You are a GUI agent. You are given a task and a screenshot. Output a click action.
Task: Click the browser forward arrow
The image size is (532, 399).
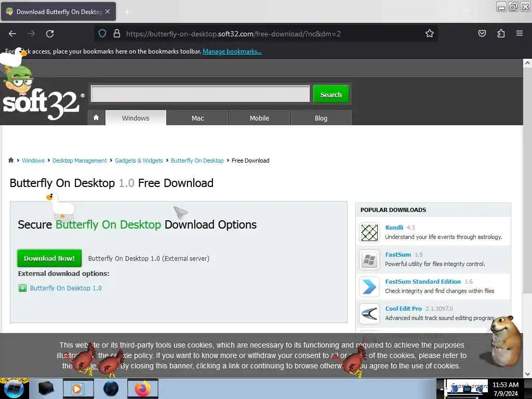[x=31, y=34]
